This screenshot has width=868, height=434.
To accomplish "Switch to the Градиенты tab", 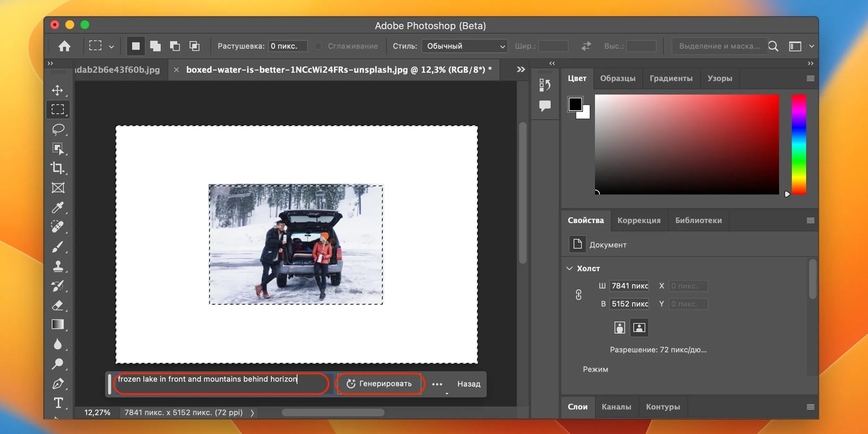I will pos(671,78).
